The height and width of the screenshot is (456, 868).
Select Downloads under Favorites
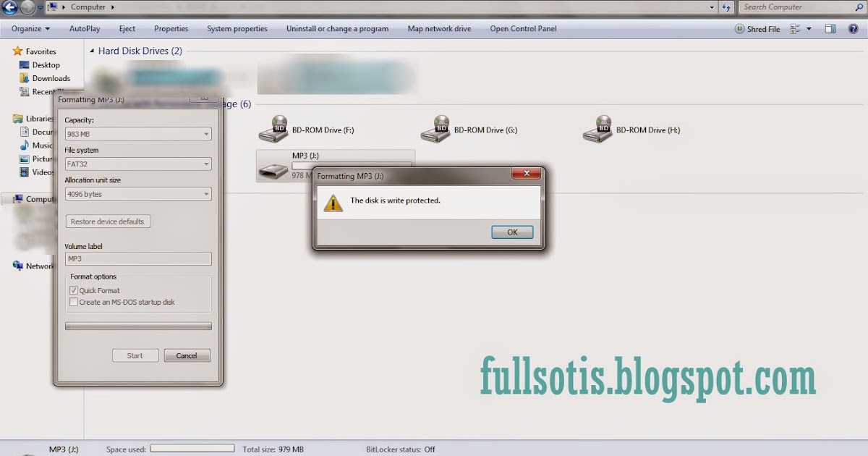click(x=51, y=78)
